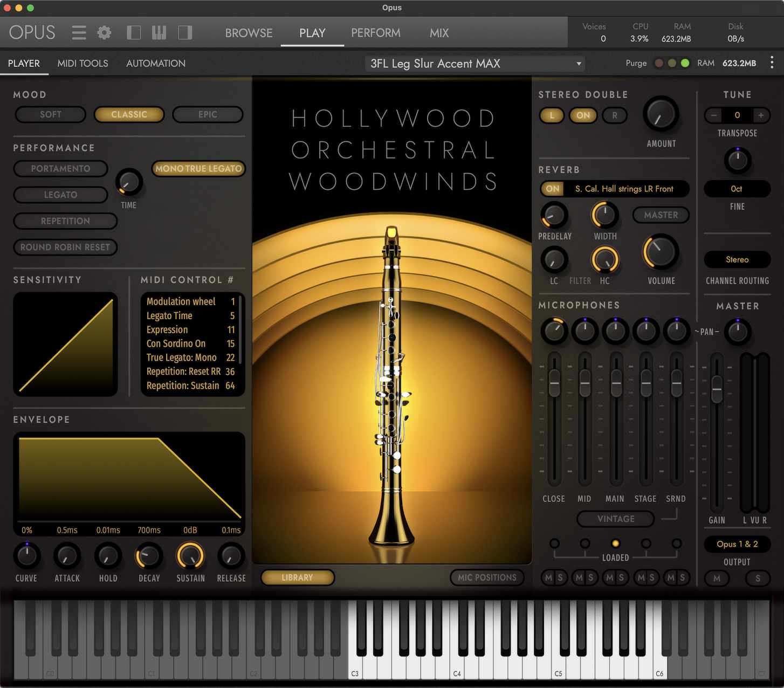784x688 pixels.
Task: Increase transpose with the plus button
Action: [761, 115]
